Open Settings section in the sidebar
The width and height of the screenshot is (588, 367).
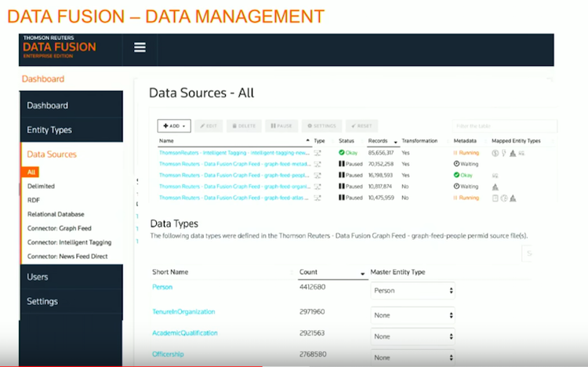tap(71, 301)
